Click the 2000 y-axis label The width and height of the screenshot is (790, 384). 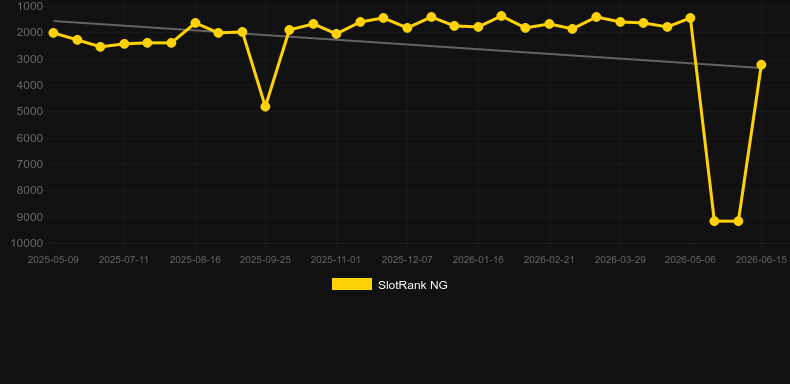click(x=30, y=33)
